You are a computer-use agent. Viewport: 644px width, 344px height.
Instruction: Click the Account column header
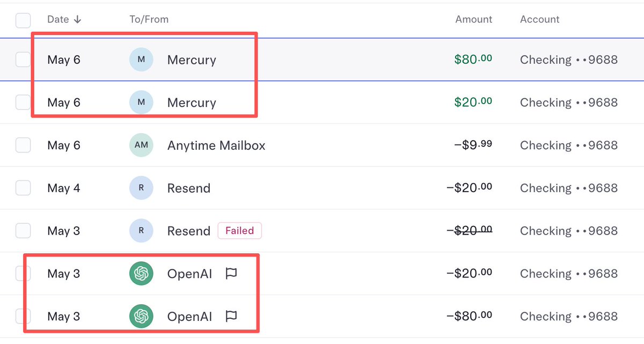click(540, 19)
